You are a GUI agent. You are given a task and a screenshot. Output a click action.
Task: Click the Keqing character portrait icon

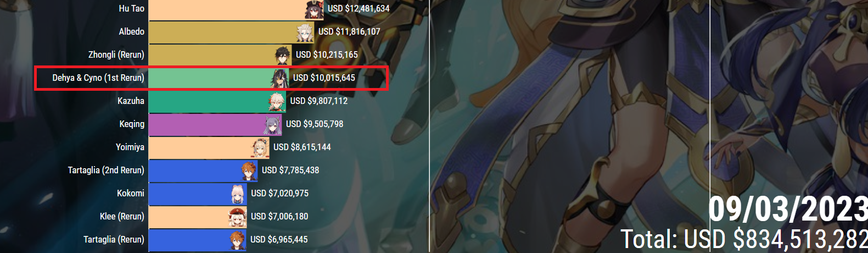273,125
